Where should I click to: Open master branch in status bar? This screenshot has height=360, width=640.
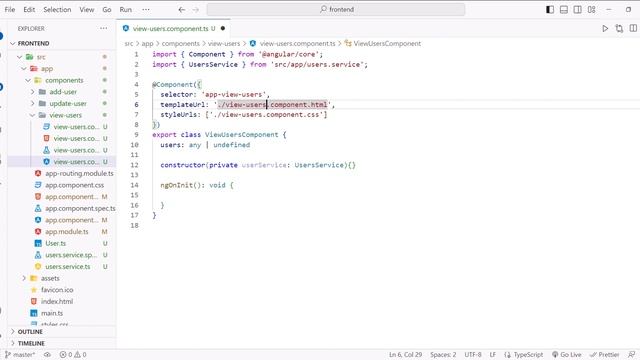pos(20,355)
